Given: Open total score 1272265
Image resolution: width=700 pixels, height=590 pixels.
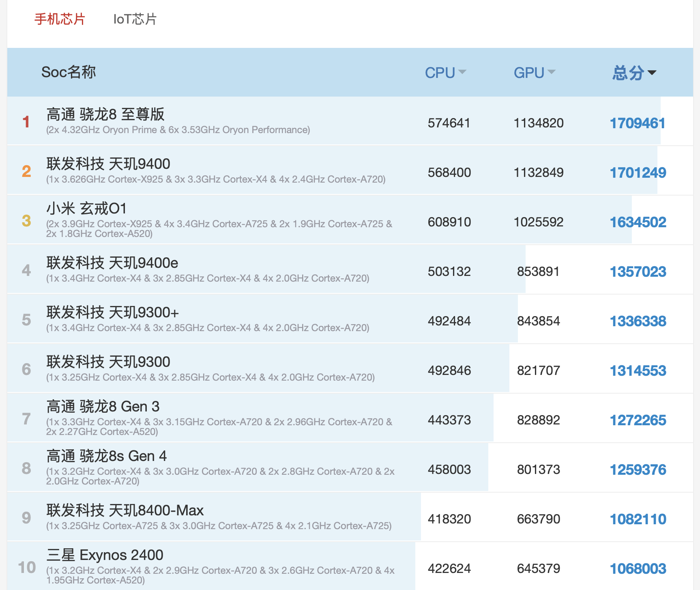Looking at the screenshot, I should [x=638, y=420].
